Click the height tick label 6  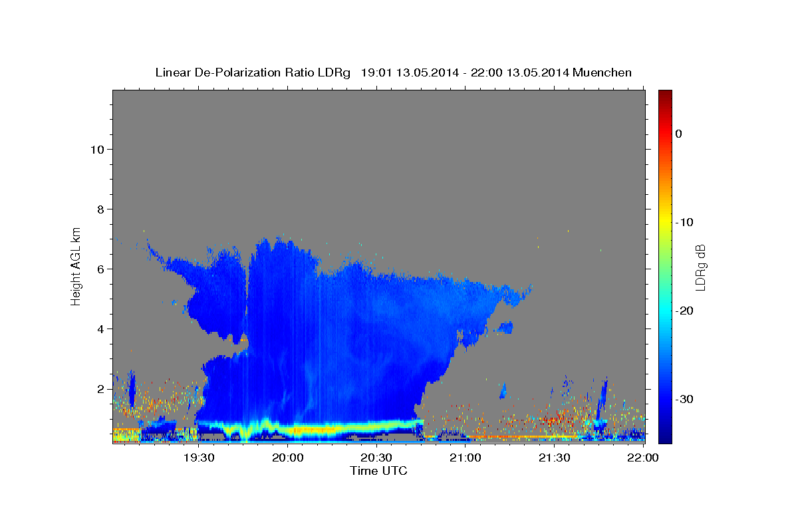[101, 269]
